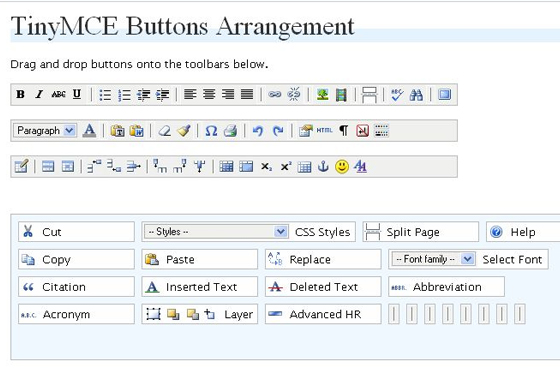The image size is (560, 368).
Task: Click the Cleanup Code broom icon
Action: 184,131
